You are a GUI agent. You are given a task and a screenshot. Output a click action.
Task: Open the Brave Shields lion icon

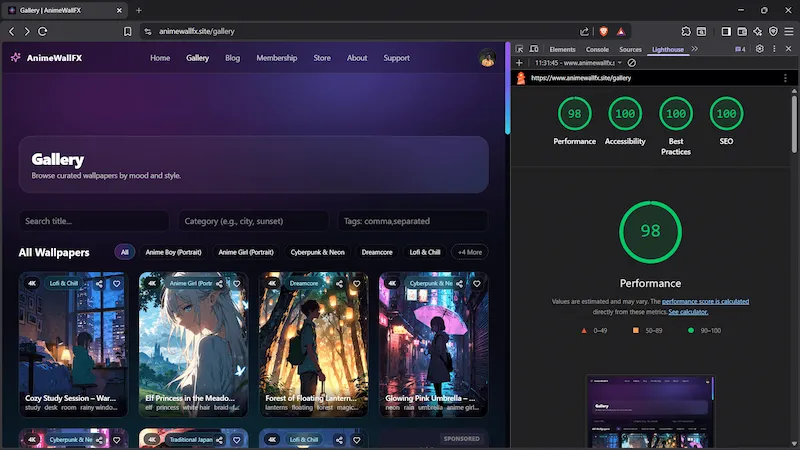coord(604,32)
